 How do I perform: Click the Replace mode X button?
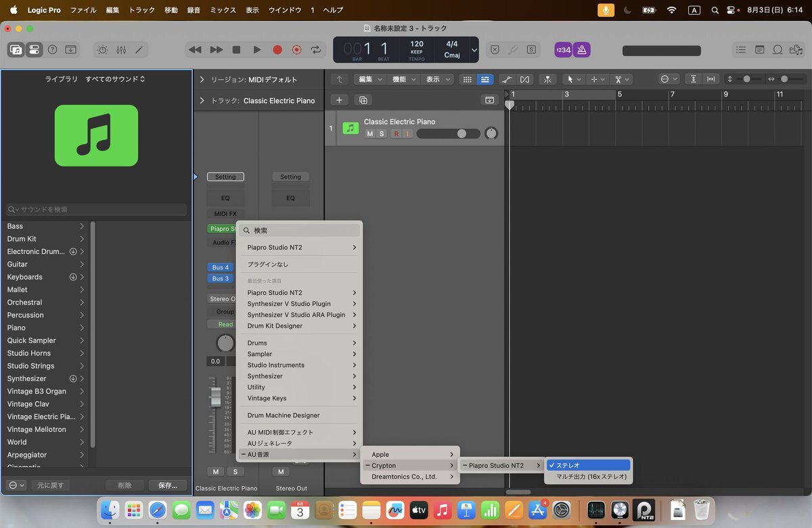(495, 49)
